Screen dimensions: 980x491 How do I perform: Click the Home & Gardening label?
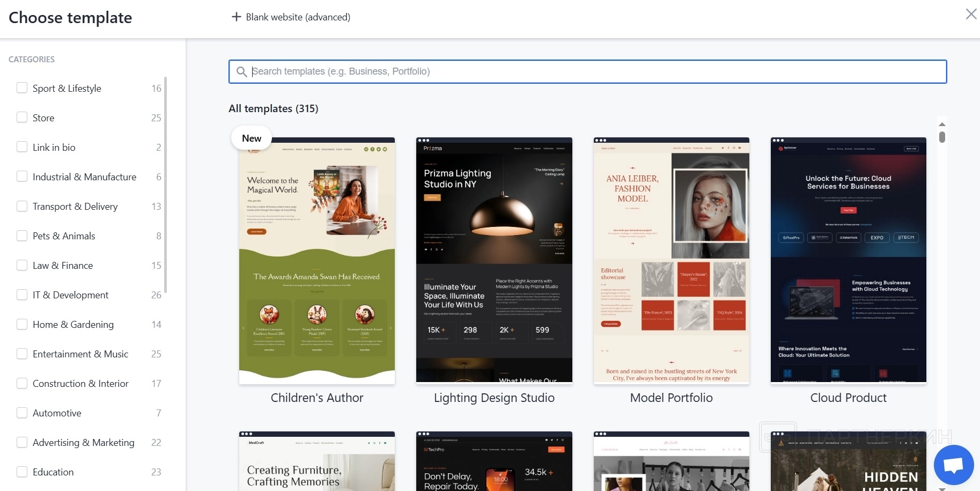(73, 325)
